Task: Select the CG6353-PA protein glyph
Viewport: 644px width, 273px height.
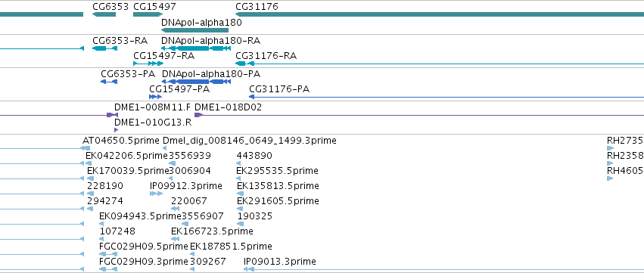Action: click(109, 82)
